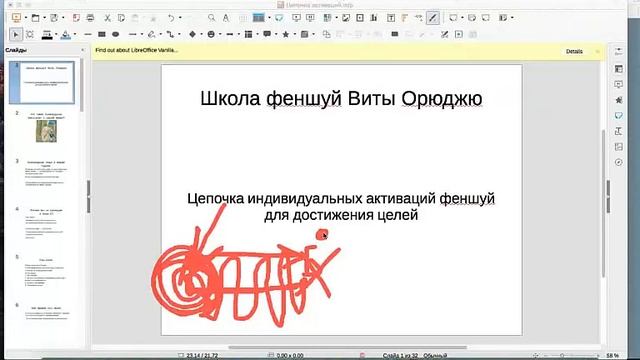Click the Zoom and Pan tool icon
640x360 pixels.
(x=30, y=35)
